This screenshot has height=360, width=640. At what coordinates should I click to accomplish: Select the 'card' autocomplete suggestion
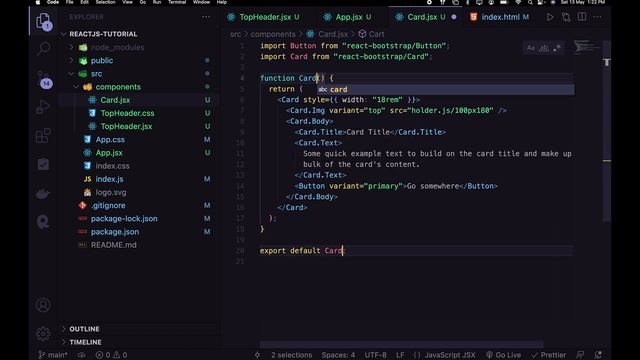445,89
